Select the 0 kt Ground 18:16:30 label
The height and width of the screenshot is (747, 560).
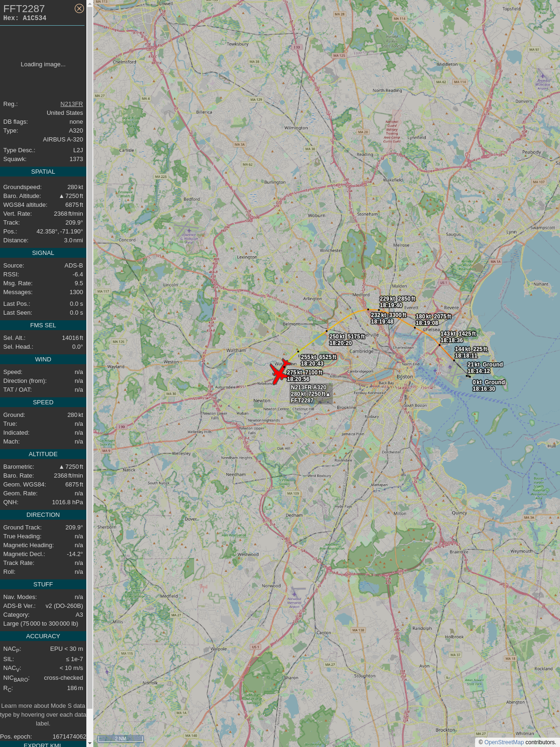click(489, 385)
